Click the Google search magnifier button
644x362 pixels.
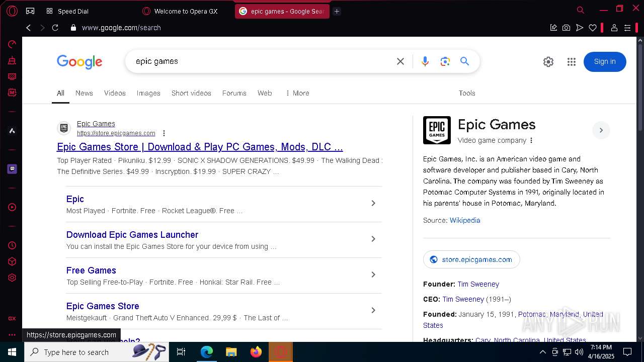(464, 61)
